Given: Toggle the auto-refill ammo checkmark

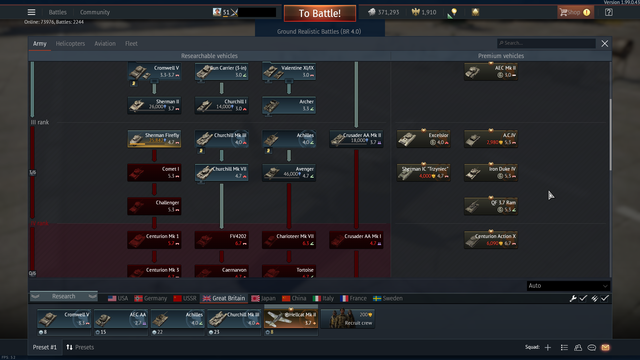Looking at the screenshot, I should pos(604,298).
